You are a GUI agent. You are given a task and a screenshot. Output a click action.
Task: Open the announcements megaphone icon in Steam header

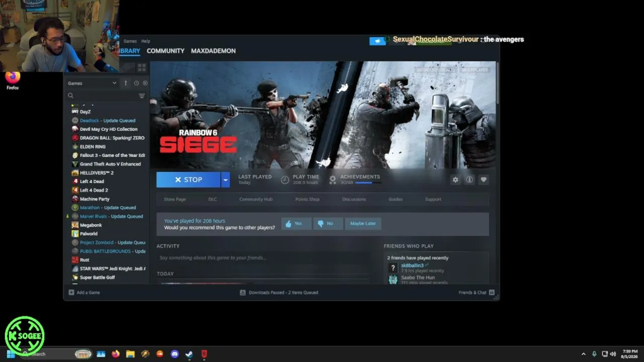click(x=377, y=41)
